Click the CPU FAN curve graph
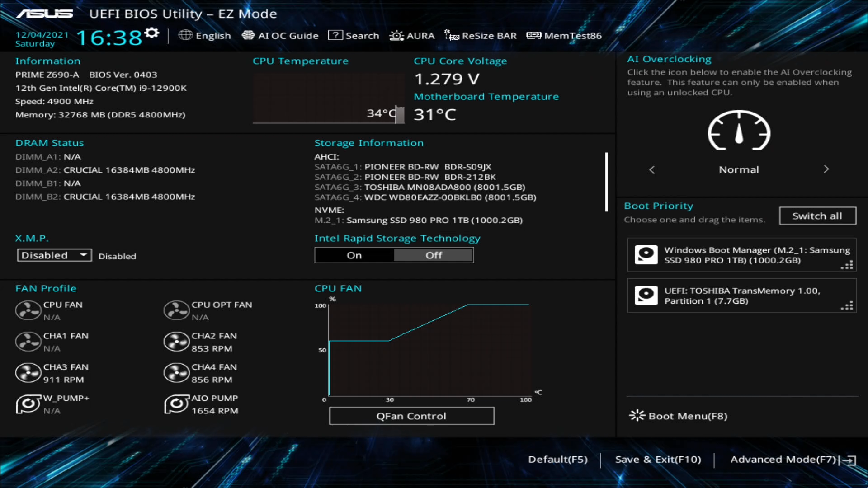 pos(429,350)
